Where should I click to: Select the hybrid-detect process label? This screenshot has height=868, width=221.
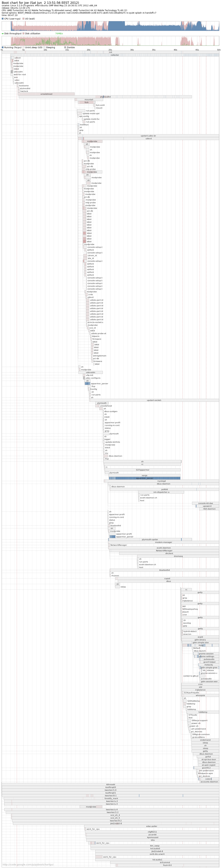click(x=190, y=632)
